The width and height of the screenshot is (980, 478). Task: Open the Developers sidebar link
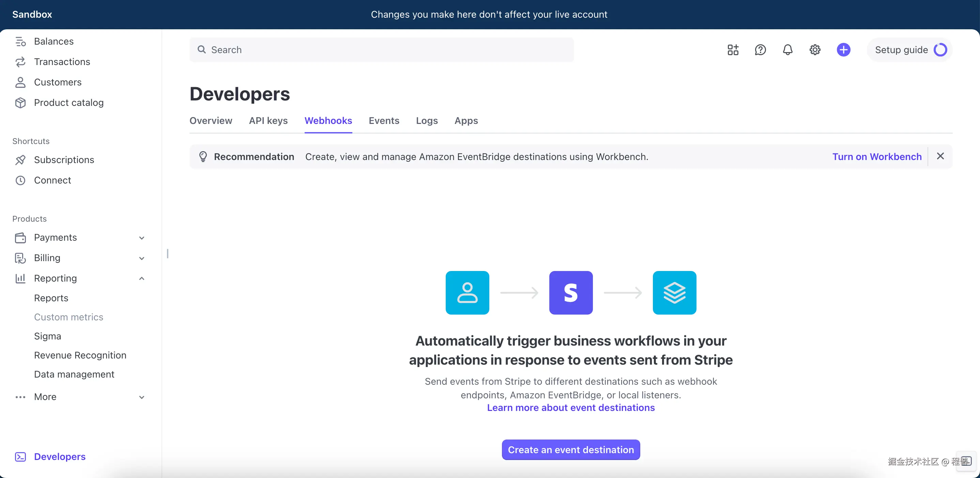(60, 457)
